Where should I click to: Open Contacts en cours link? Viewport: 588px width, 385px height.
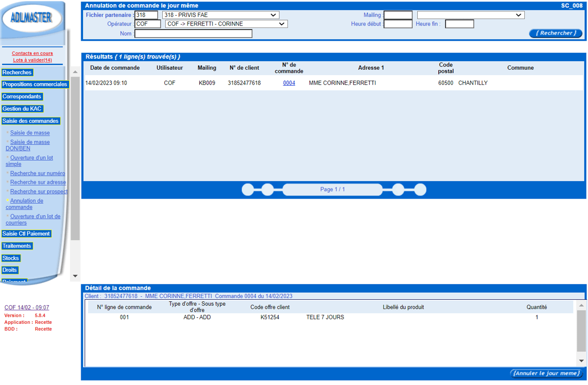(x=32, y=53)
